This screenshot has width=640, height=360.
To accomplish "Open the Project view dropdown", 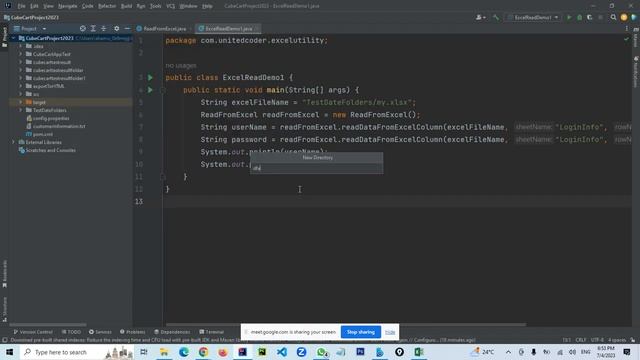I will [x=30, y=29].
